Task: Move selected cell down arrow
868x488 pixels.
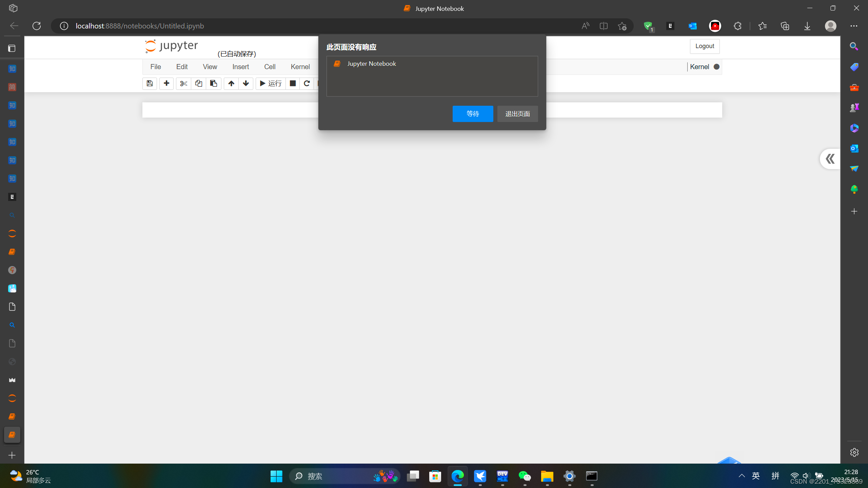Action: (246, 83)
